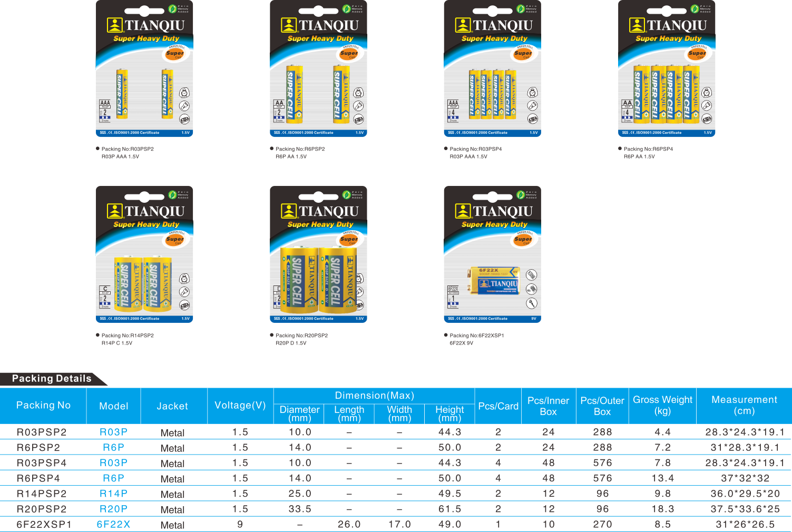Select length value '26.0'

(x=349, y=524)
